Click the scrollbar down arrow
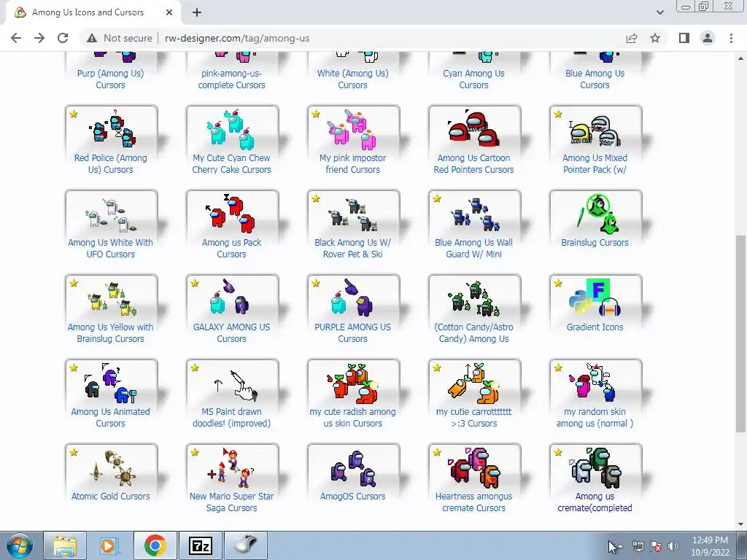 pos(741,524)
